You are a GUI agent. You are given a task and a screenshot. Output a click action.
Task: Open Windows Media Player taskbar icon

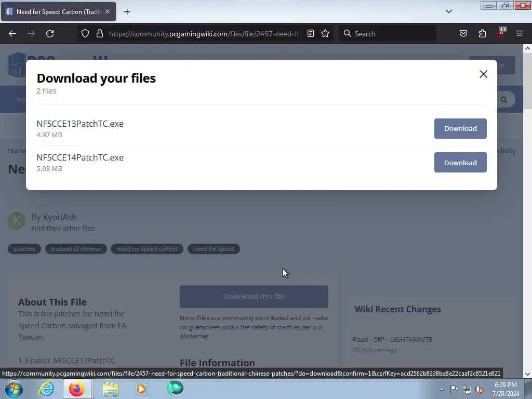point(142,389)
